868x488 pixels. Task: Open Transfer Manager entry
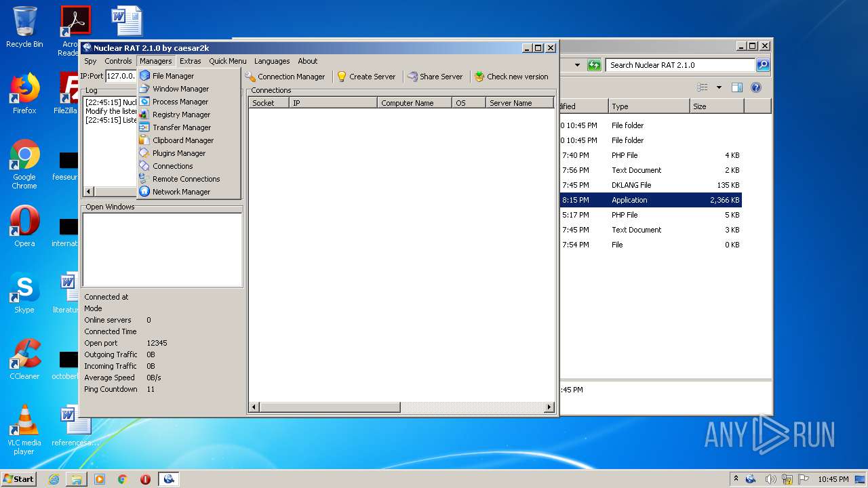click(189, 127)
